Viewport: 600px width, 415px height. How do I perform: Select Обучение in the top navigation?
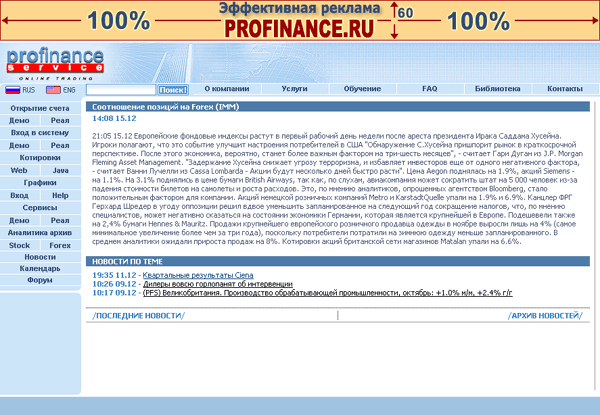[x=361, y=89]
